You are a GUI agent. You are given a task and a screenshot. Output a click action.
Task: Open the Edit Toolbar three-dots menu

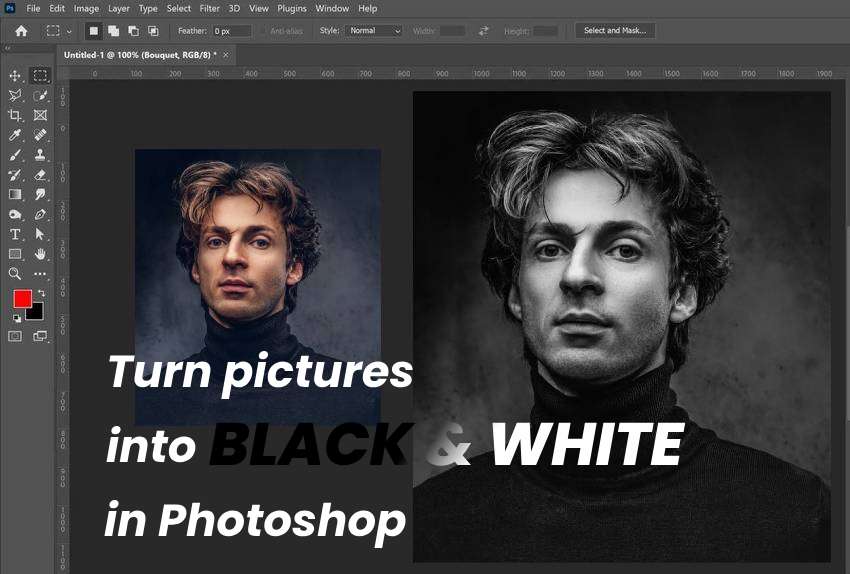tap(40, 274)
